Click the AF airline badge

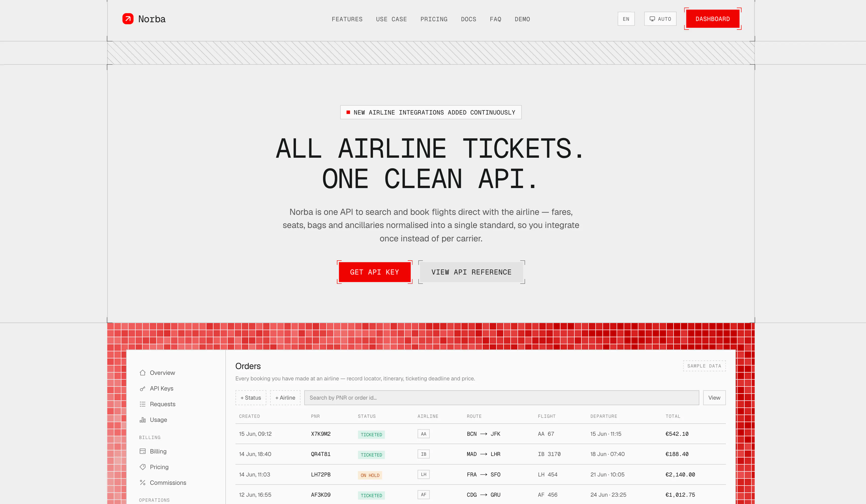(423, 494)
